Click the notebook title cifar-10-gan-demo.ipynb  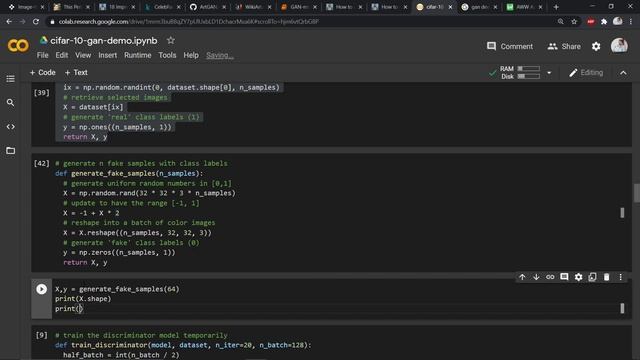click(104, 40)
